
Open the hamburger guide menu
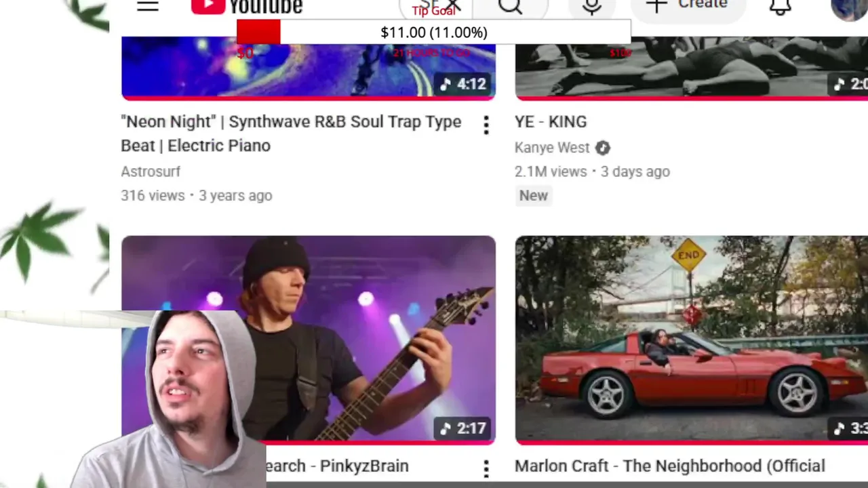(x=147, y=5)
